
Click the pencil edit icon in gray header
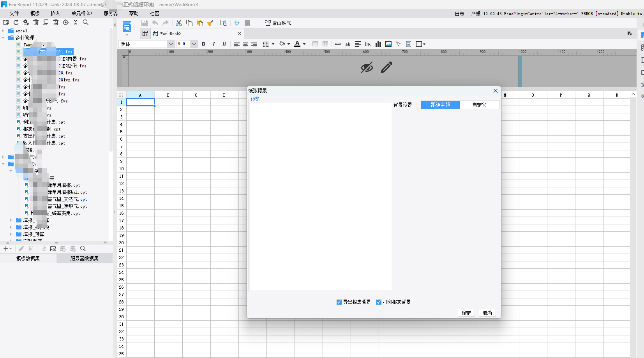point(386,67)
